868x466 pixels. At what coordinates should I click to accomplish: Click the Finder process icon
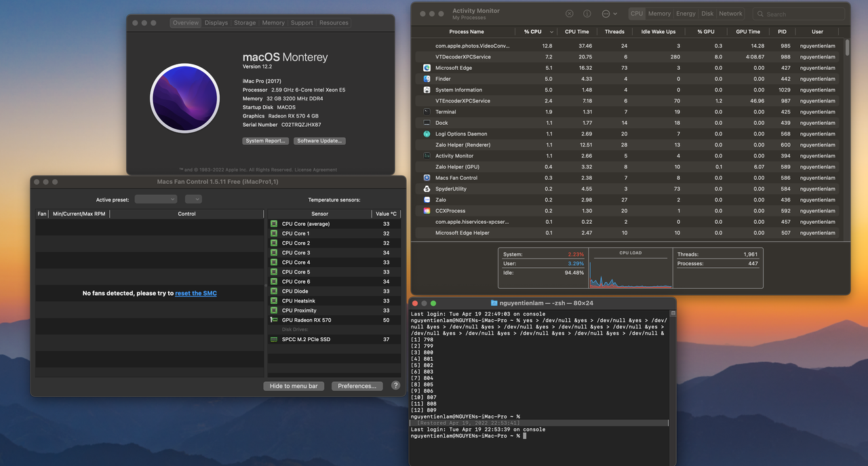point(427,79)
